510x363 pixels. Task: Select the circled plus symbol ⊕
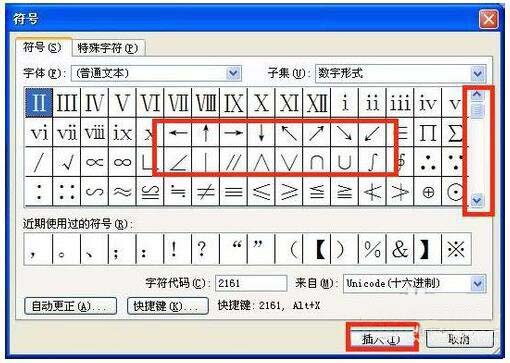pos(428,192)
